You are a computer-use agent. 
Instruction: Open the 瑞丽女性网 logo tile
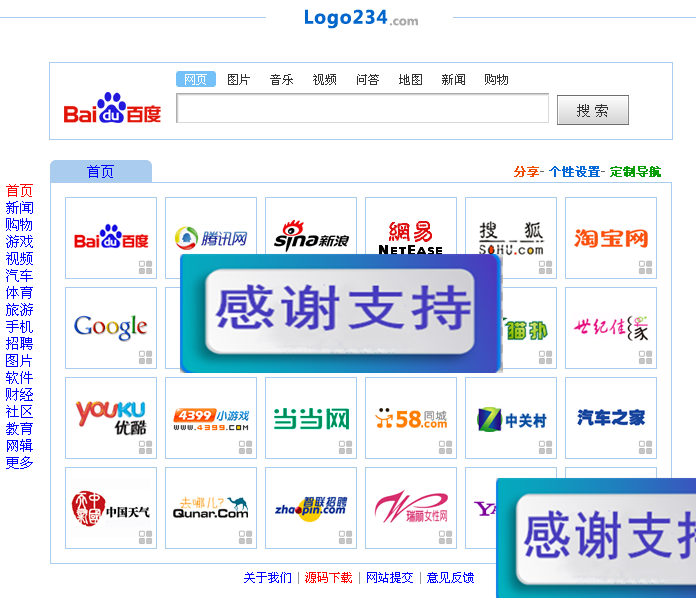point(411,507)
